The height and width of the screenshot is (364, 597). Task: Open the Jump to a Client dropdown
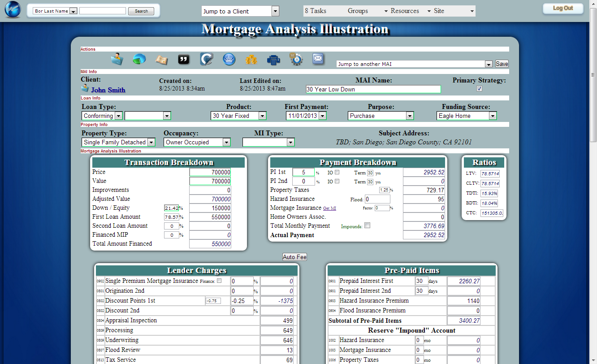click(275, 10)
